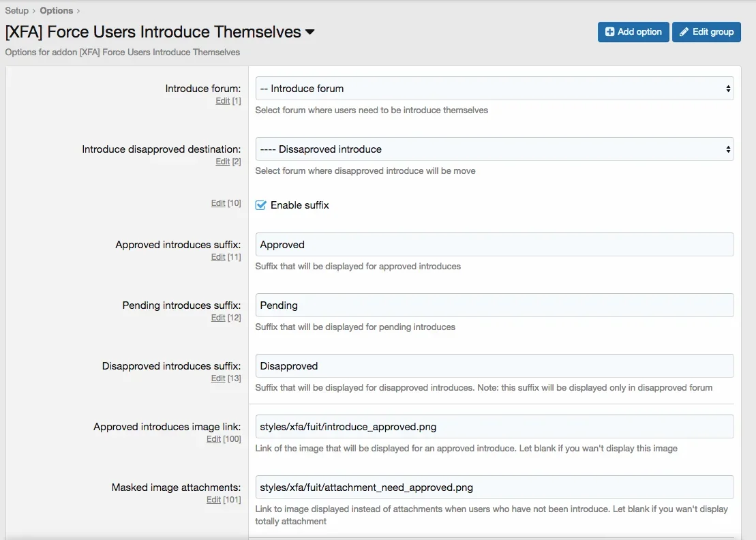Click Edit link under Pending introduces suffix

(217, 318)
